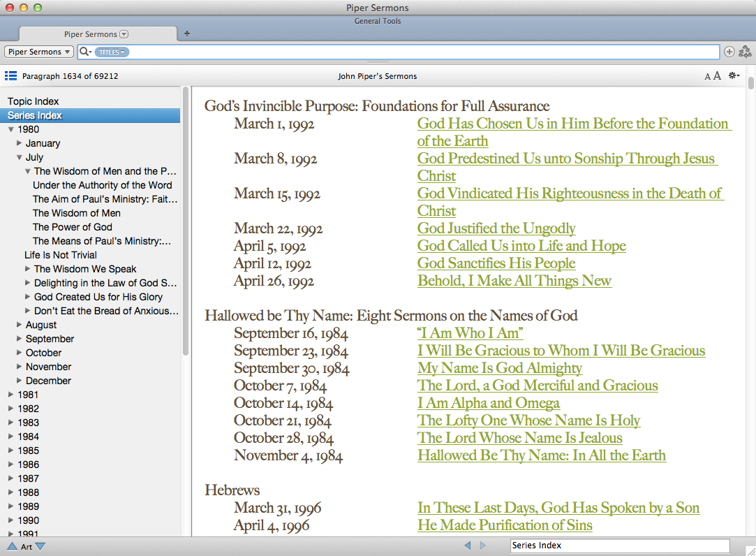Click the sidebar vertical scrollbar
The image size is (756, 556).
click(186, 222)
